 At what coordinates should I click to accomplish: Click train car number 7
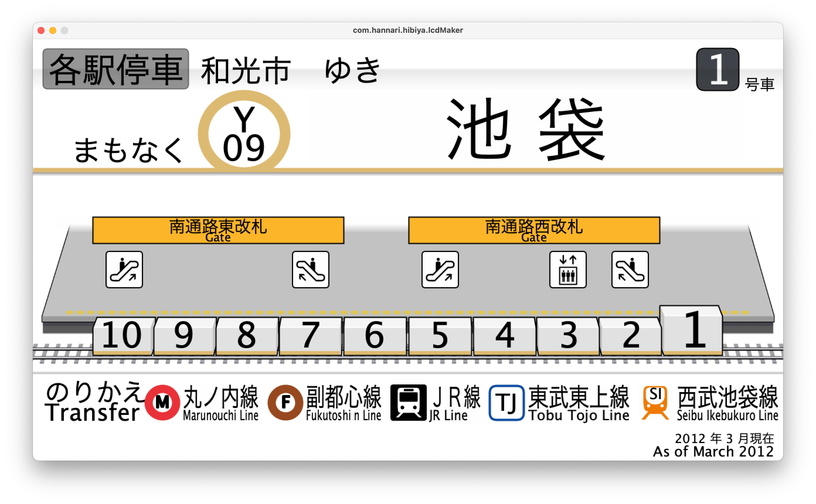click(x=310, y=335)
